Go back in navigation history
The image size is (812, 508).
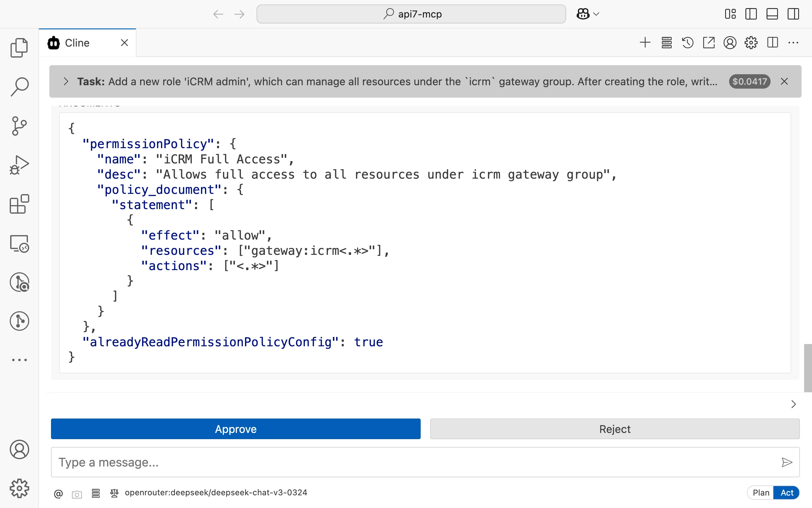tap(218, 14)
